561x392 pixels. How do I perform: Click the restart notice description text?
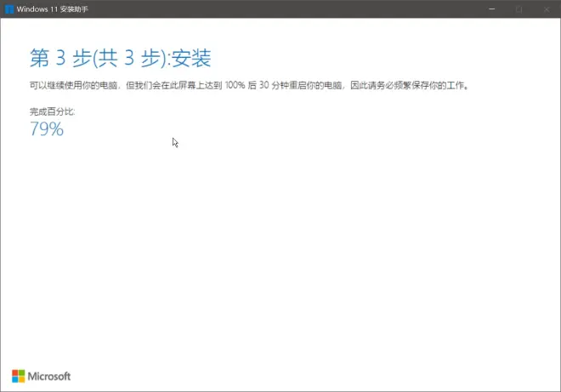249,85
